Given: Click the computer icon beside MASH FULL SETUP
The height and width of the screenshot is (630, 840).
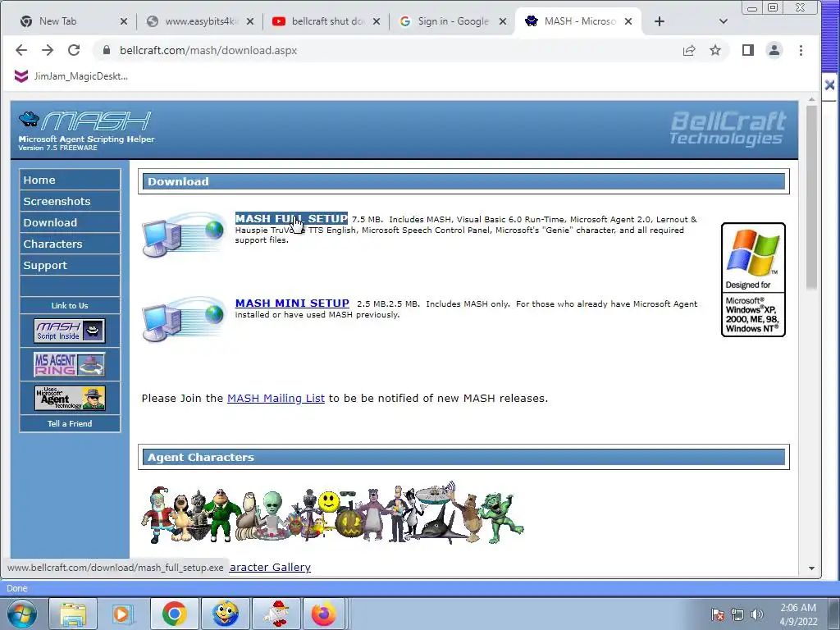Looking at the screenshot, I should point(183,235).
